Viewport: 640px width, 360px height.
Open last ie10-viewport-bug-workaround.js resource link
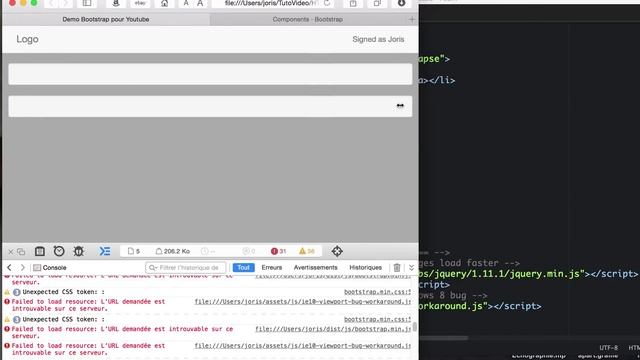coord(303,346)
